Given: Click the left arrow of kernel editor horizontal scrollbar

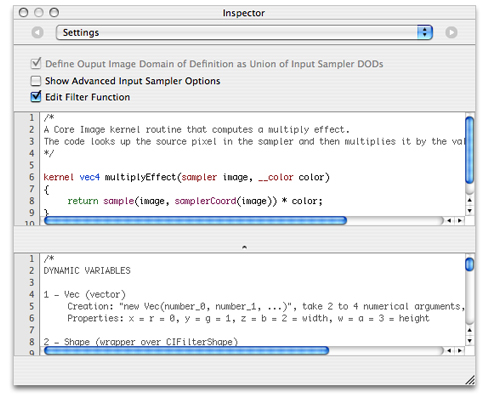Looking at the screenshot, I should (449, 221).
